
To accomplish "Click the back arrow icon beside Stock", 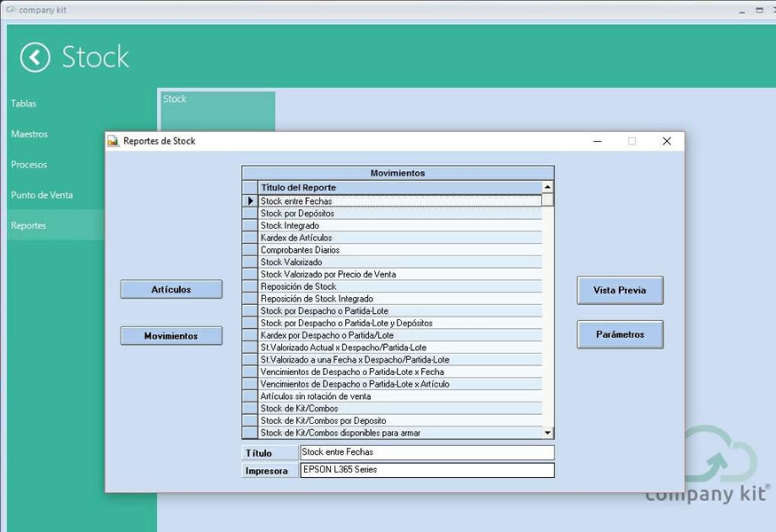I will (35, 58).
